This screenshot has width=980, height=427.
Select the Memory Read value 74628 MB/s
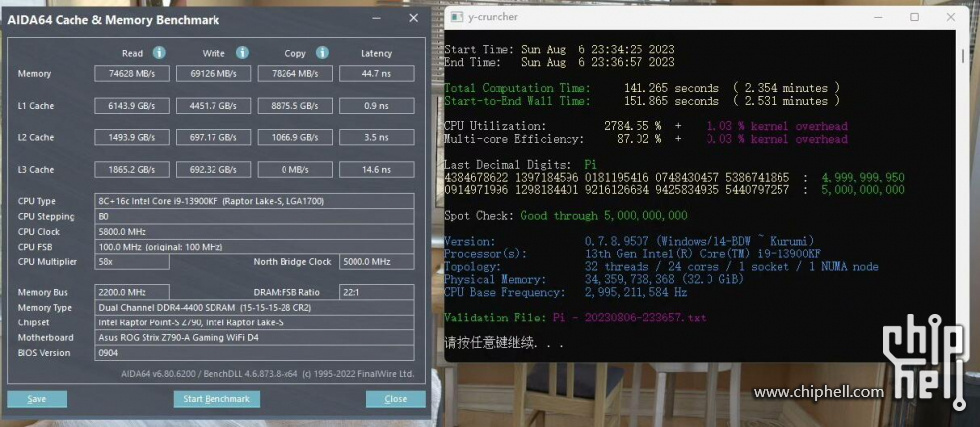point(132,74)
